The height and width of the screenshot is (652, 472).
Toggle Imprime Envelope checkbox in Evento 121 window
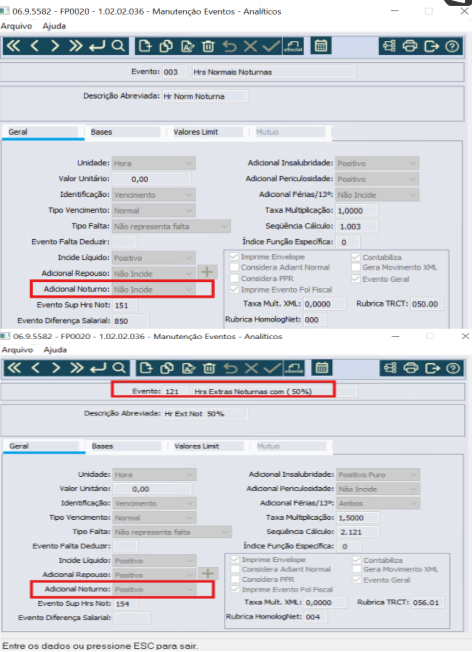235,560
